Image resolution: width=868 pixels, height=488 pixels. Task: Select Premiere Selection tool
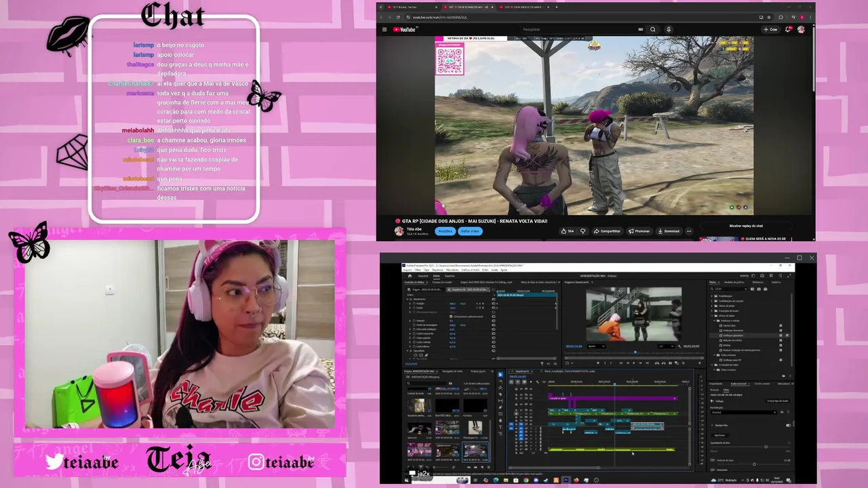pos(500,374)
